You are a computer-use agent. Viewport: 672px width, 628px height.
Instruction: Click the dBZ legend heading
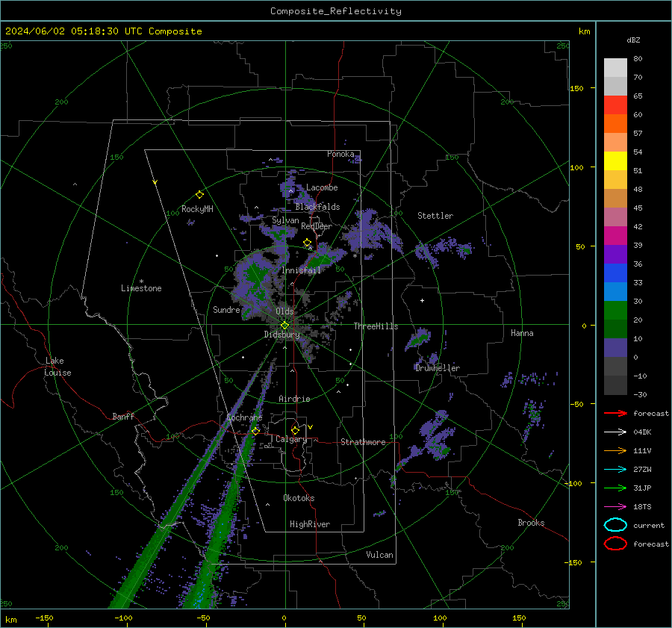point(633,40)
